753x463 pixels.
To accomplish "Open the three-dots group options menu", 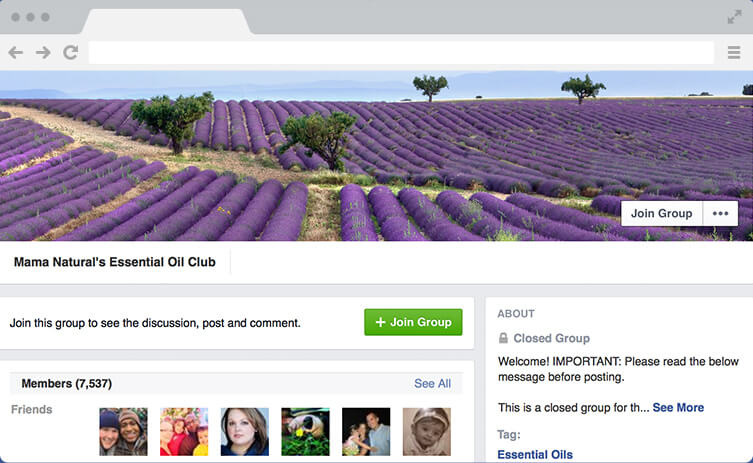I will pyautogui.click(x=720, y=213).
